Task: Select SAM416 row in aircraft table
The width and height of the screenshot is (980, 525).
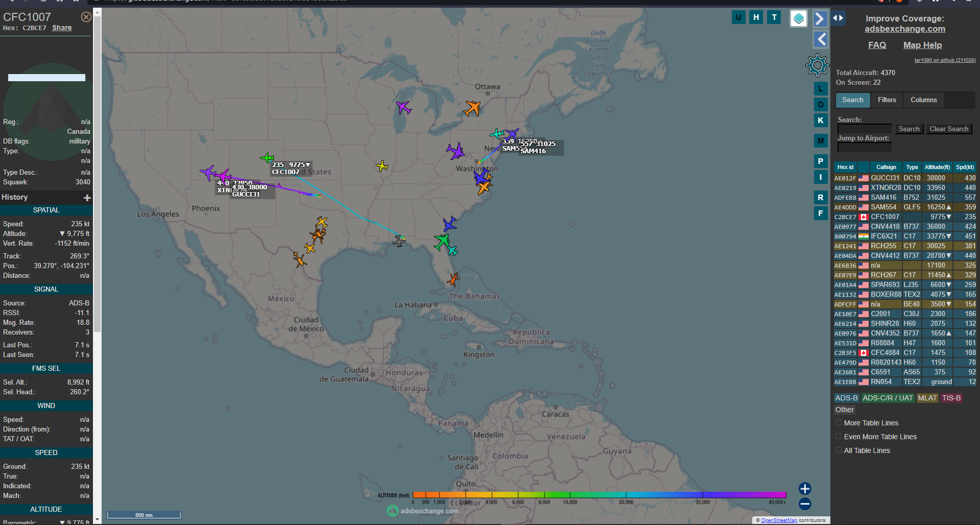Action: 905,198
